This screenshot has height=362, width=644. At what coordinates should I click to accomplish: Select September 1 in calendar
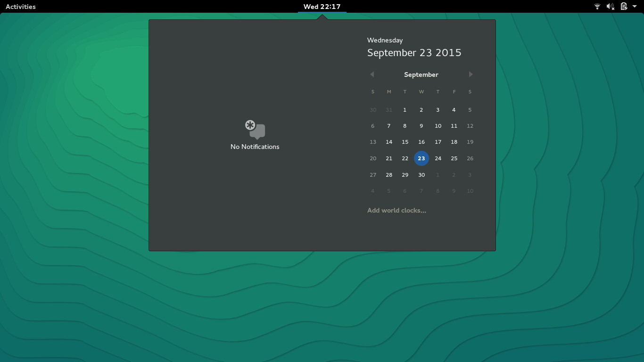[x=405, y=110]
